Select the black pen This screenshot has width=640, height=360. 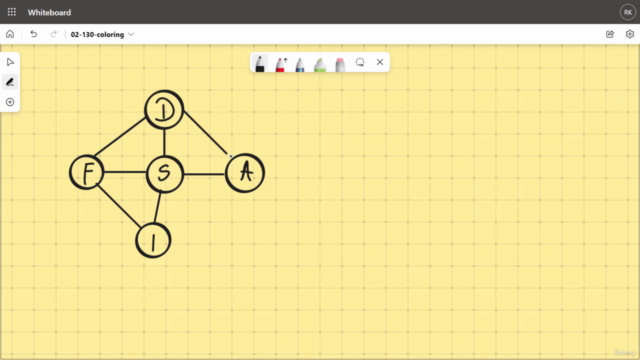click(260, 64)
